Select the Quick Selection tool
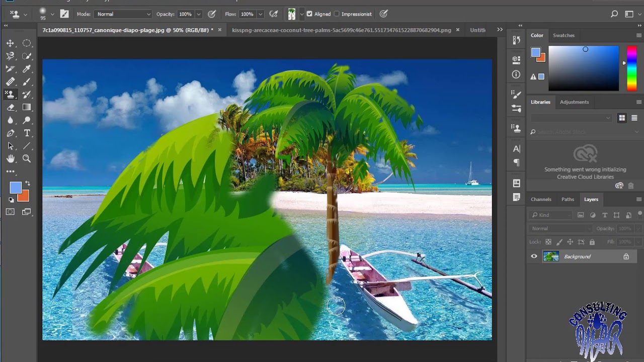Viewport: 644px width, 362px height. (x=27, y=56)
